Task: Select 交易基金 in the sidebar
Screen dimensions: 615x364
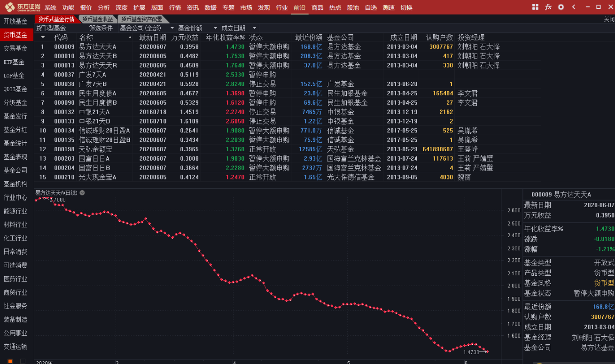Action: (x=16, y=48)
